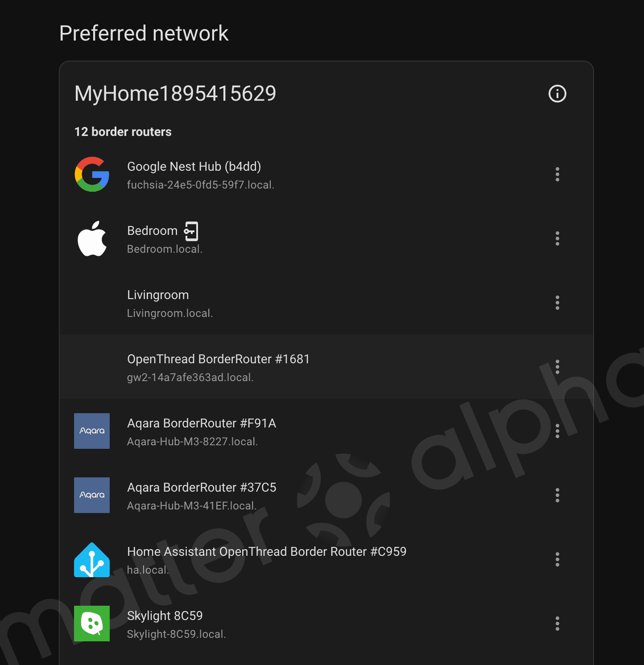This screenshot has height=665, width=644.
Task: Open three-dot menu for Livingroom router
Action: click(x=557, y=303)
